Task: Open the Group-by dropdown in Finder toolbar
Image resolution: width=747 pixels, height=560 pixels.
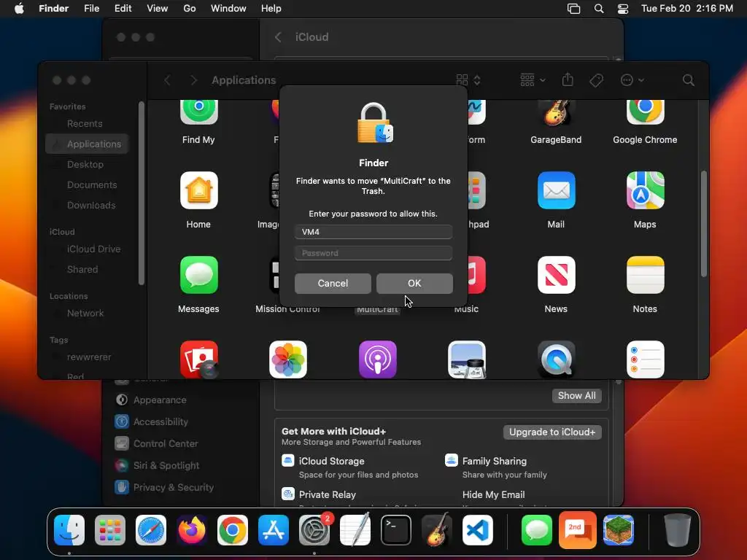Action: (x=533, y=80)
